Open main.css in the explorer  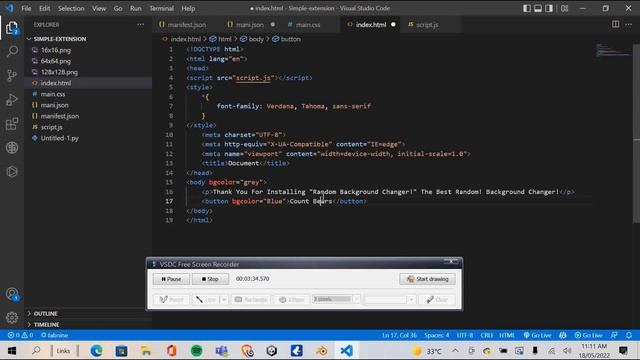click(x=53, y=94)
